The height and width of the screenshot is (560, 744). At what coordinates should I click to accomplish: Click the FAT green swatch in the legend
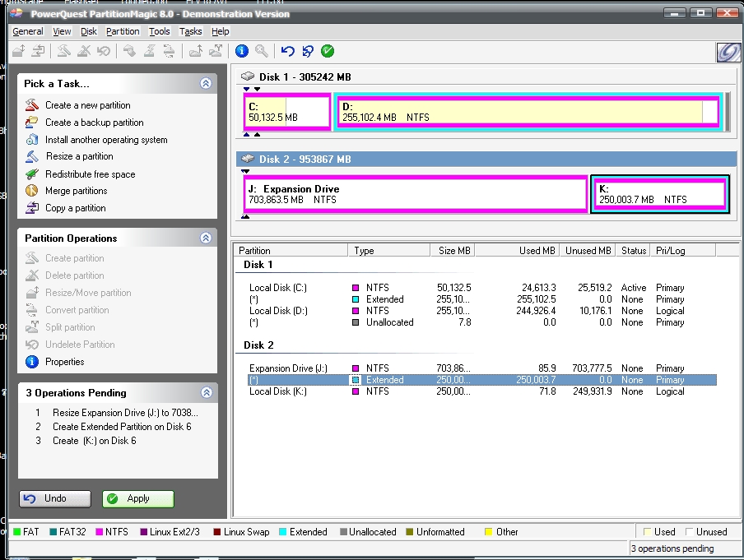(x=17, y=532)
